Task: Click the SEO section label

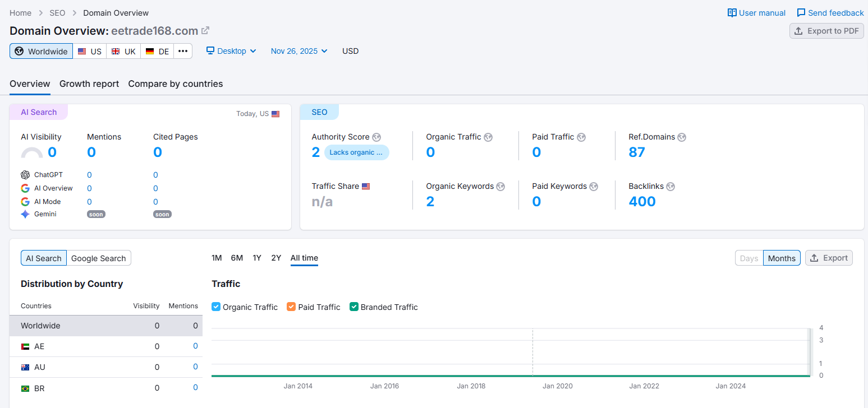Action: 319,112
